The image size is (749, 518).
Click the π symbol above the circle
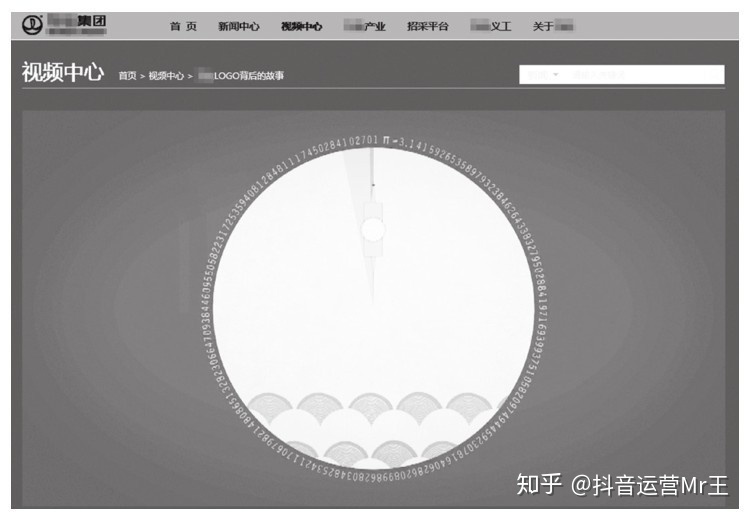click(x=386, y=141)
